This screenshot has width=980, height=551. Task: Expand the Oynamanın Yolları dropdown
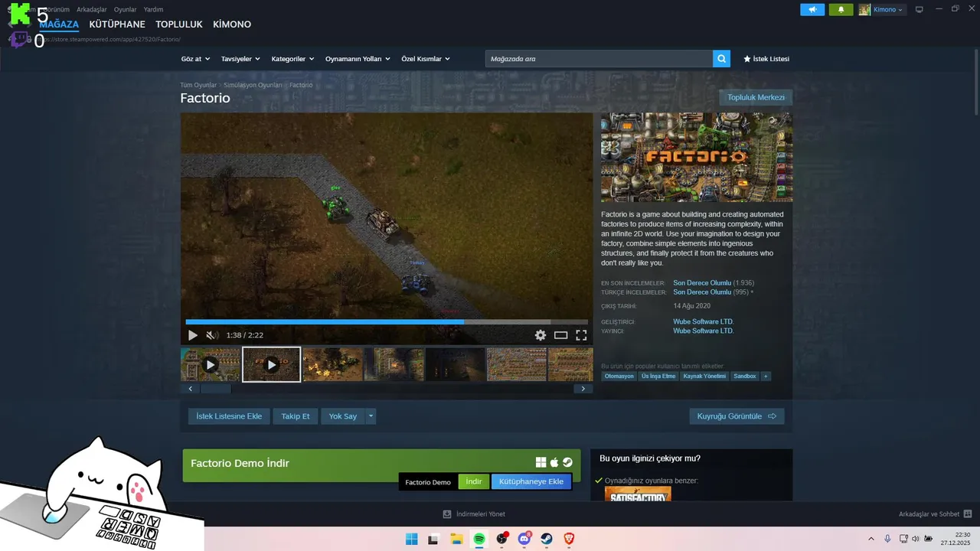click(x=358, y=59)
